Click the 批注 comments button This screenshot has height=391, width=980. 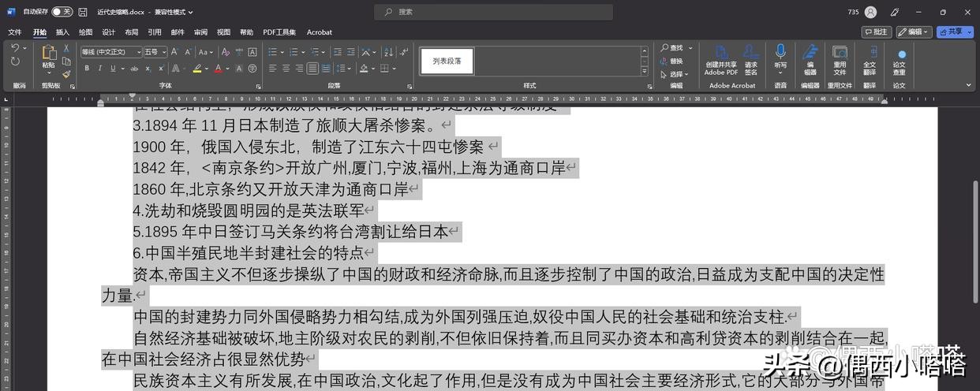877,32
